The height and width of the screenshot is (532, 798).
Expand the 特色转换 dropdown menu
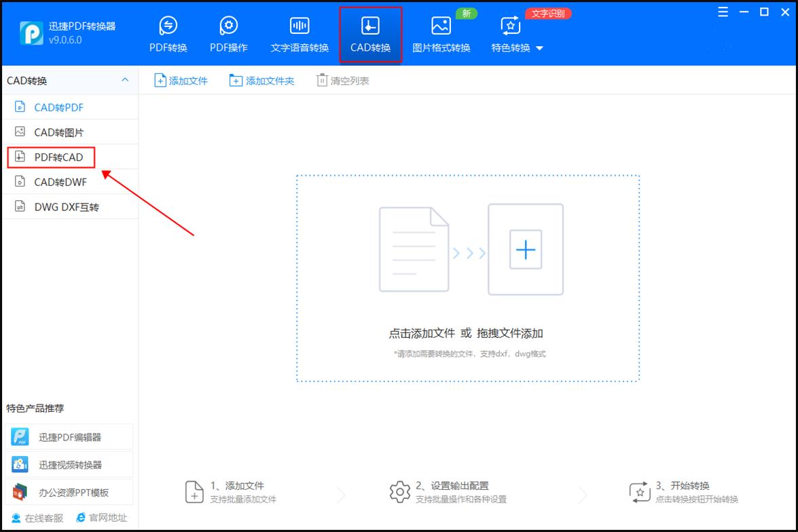click(516, 47)
